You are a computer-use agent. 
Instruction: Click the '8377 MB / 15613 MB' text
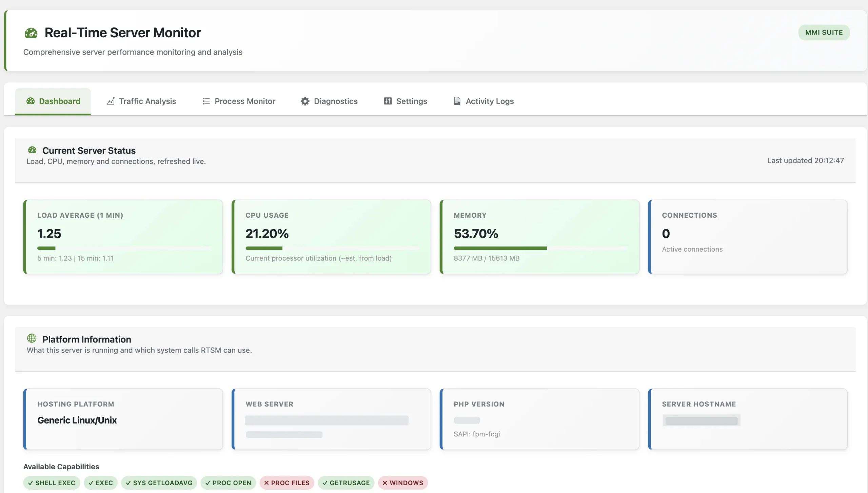(x=487, y=258)
